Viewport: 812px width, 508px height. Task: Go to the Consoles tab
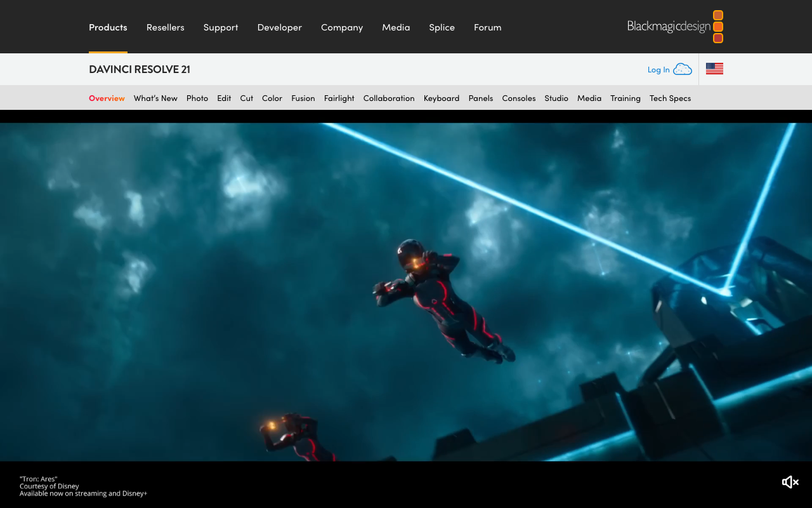[519, 98]
